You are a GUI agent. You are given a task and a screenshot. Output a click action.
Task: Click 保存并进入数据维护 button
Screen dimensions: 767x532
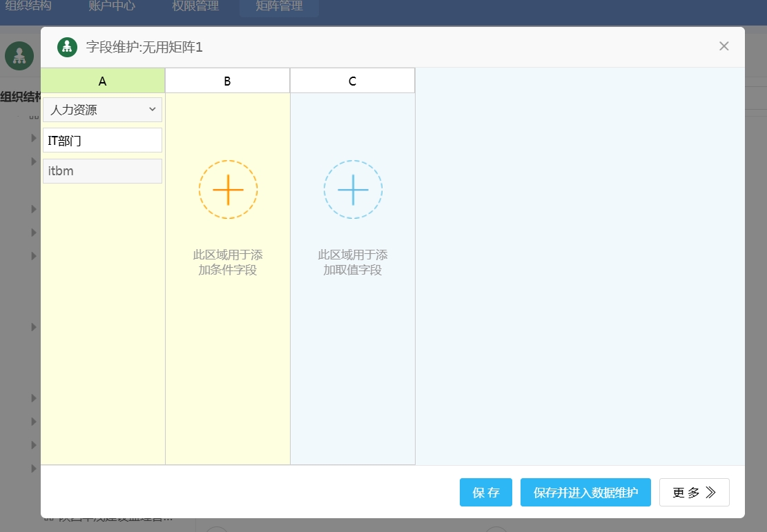[585, 493]
